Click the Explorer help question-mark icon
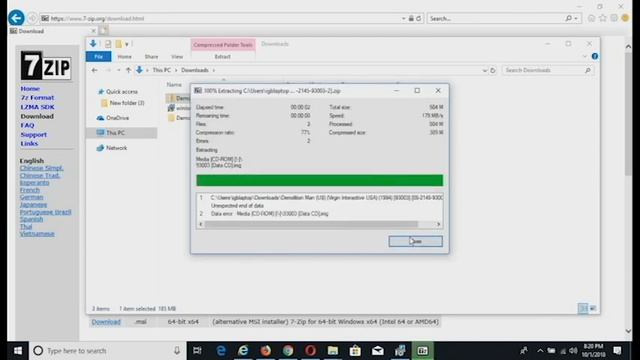 (x=595, y=56)
